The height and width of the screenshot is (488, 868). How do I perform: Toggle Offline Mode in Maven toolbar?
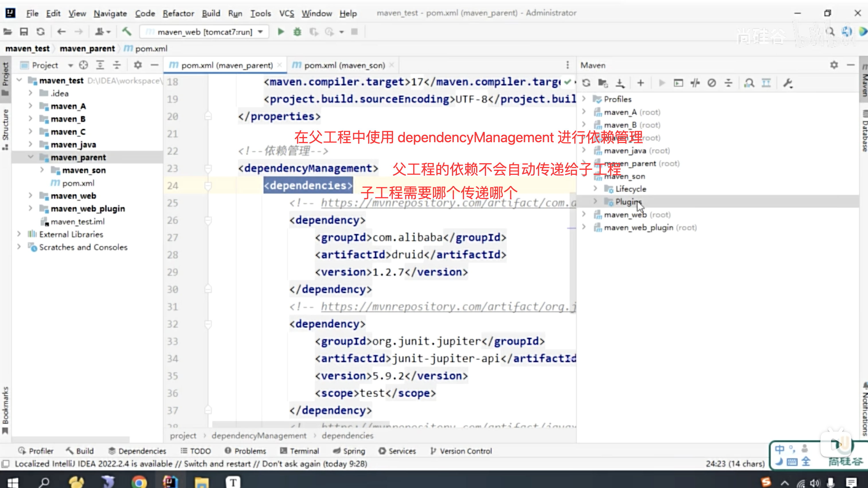point(695,83)
